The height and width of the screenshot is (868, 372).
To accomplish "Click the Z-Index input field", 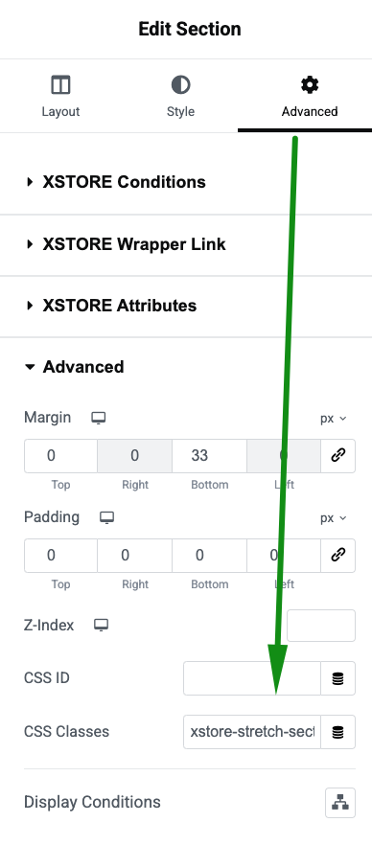I will click(321, 626).
